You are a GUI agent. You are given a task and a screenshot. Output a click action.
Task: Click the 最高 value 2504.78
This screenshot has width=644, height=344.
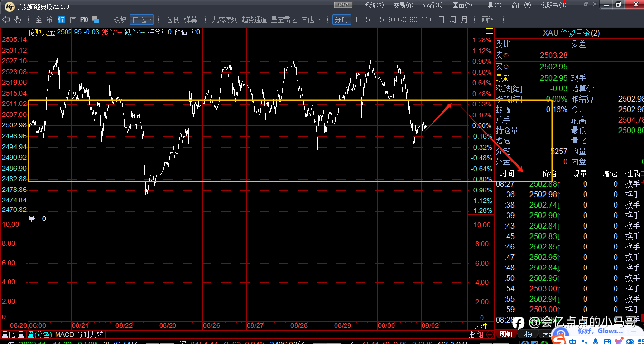tap(631, 120)
